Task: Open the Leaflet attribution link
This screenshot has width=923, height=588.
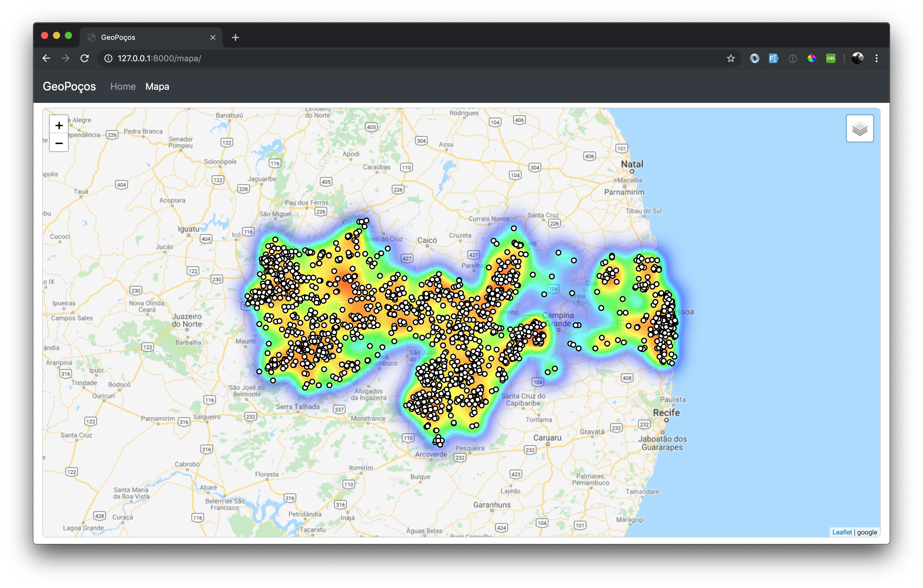Action: click(842, 532)
